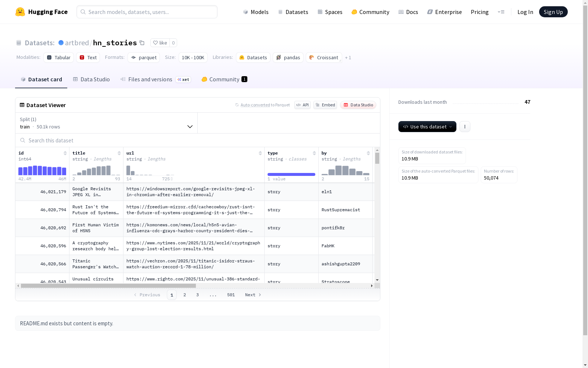Expand the Use this dataset menu
The width and height of the screenshot is (588, 368).
pos(427,127)
